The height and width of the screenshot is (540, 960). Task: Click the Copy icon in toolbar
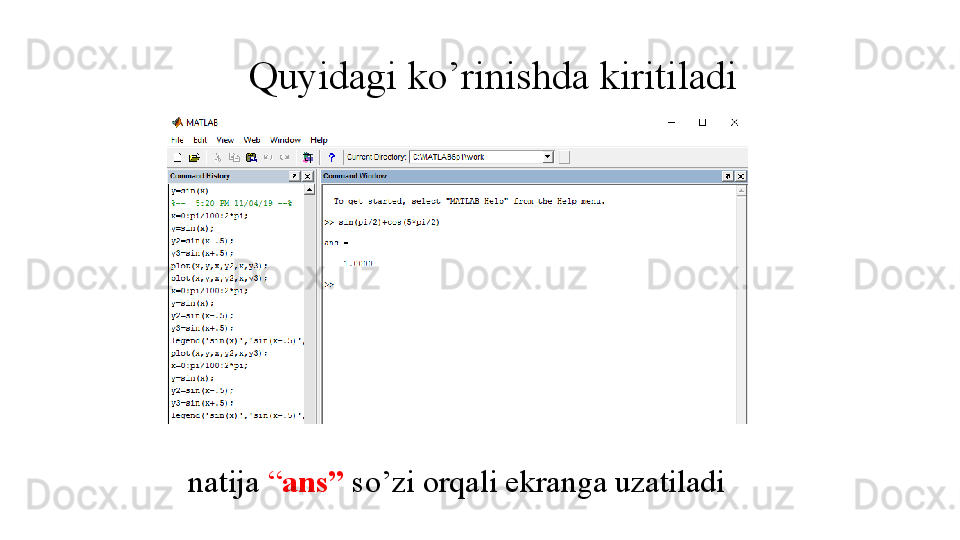(x=234, y=157)
